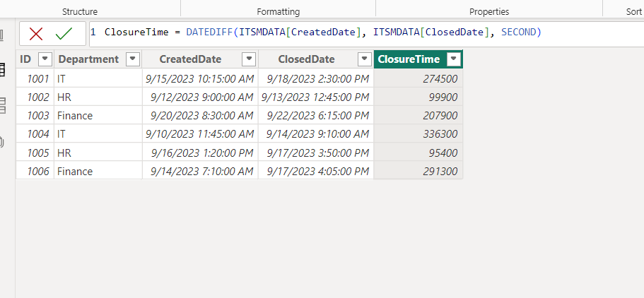Open the CreatedDate column filter dropdown
644x298 pixels.
(249, 59)
